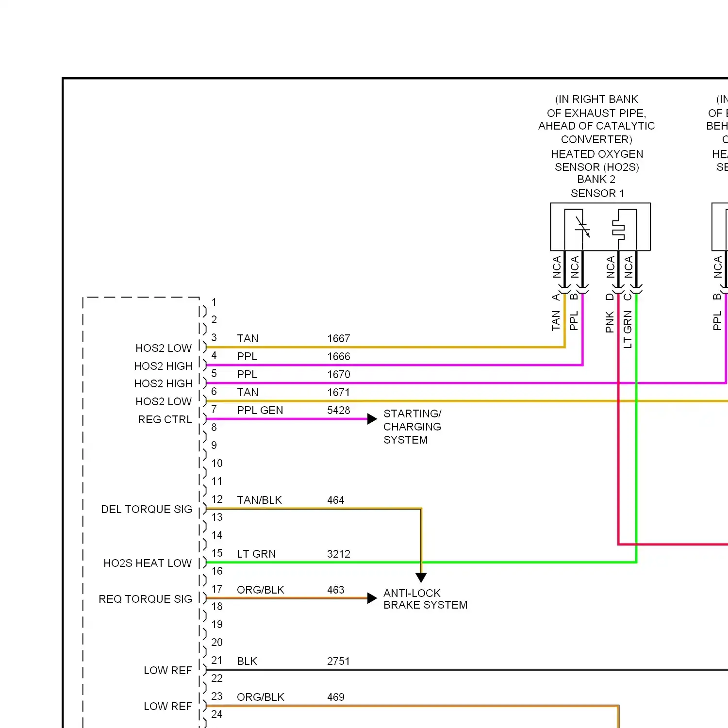This screenshot has width=728, height=728.
Task: Point to circuit number 1671
Action: click(x=338, y=392)
